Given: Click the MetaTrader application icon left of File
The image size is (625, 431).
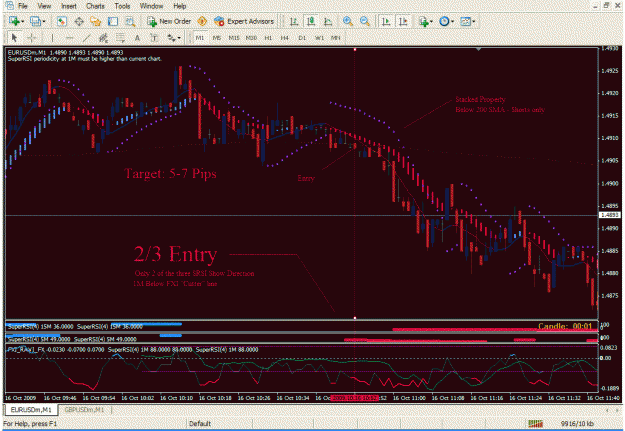Looking at the screenshot, I should (x=8, y=6).
